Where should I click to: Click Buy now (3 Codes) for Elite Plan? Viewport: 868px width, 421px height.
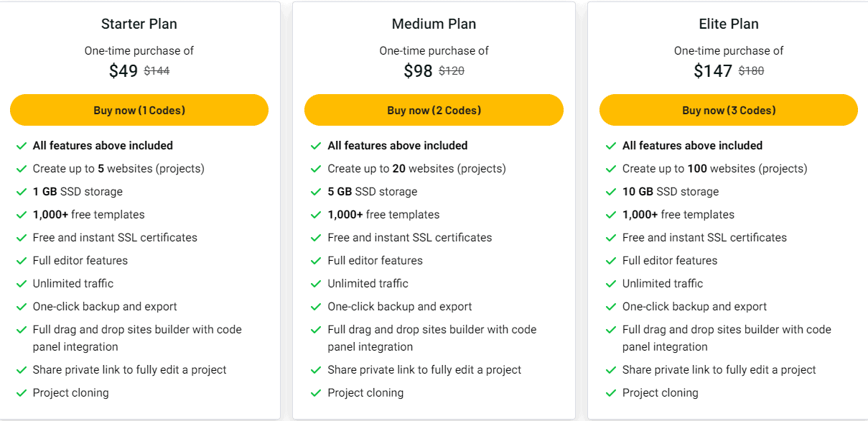pyautogui.click(x=729, y=110)
